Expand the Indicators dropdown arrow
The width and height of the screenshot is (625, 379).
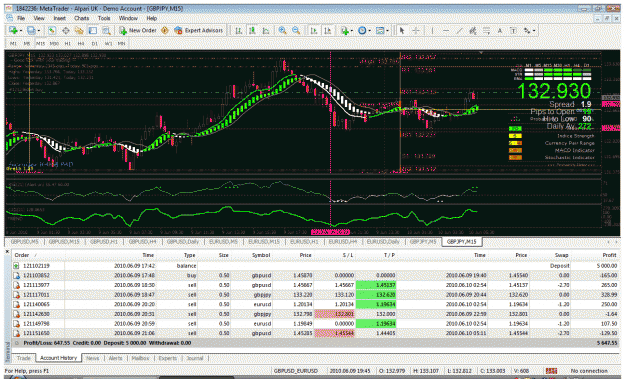point(352,31)
